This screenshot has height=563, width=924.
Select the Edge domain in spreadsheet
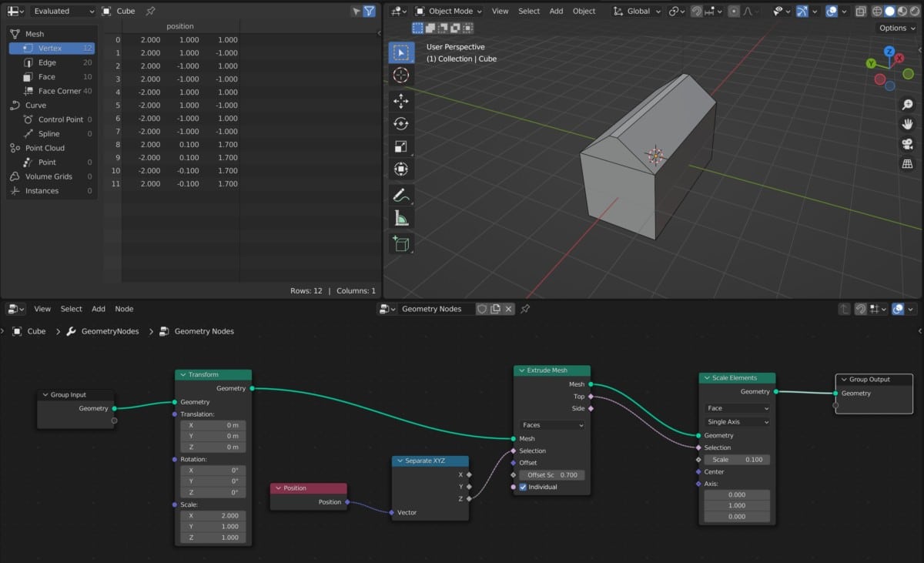(47, 62)
